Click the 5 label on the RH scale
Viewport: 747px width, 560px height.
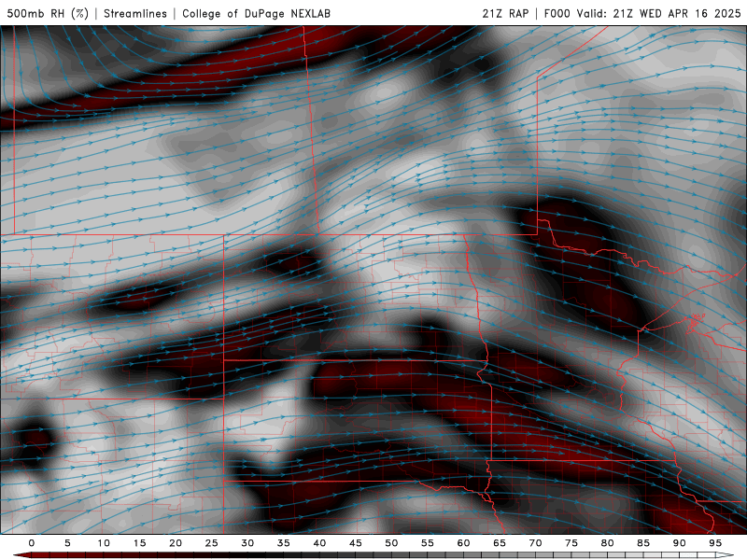click(67, 543)
